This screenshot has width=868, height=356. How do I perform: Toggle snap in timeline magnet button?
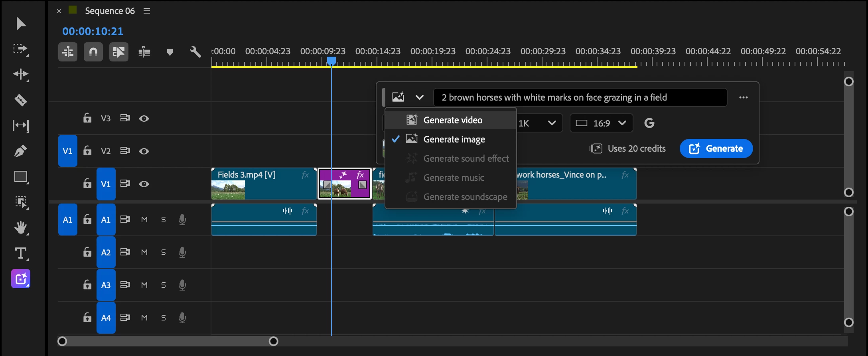coord(93,52)
